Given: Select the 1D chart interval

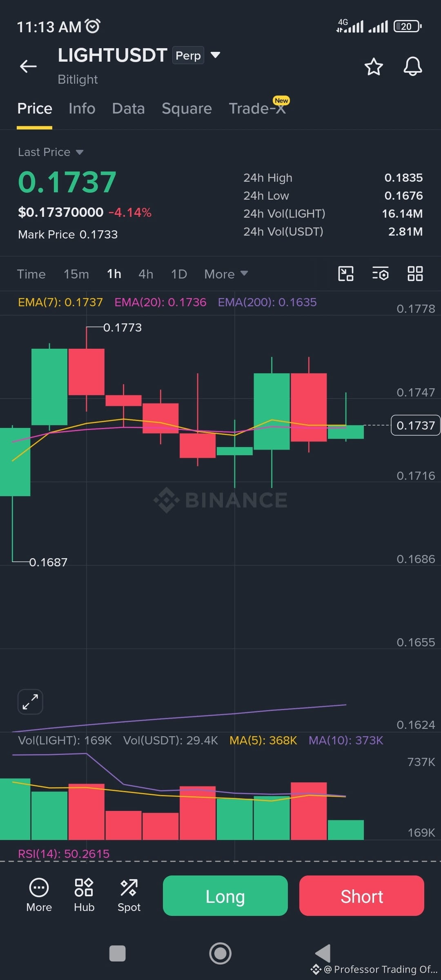Looking at the screenshot, I should (179, 274).
